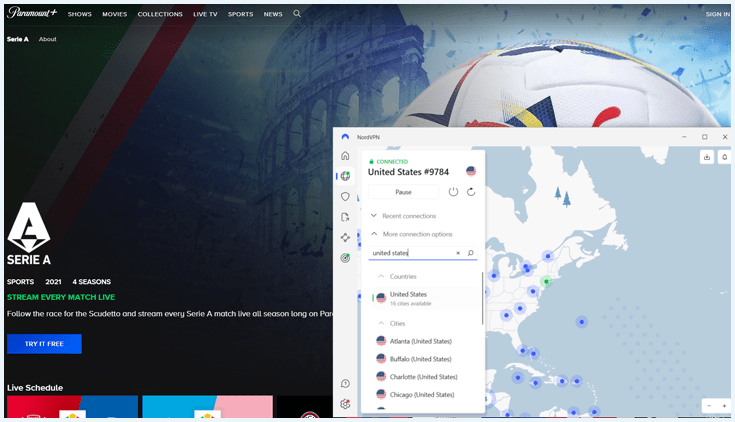Click the TRY IT FREE button

(44, 344)
